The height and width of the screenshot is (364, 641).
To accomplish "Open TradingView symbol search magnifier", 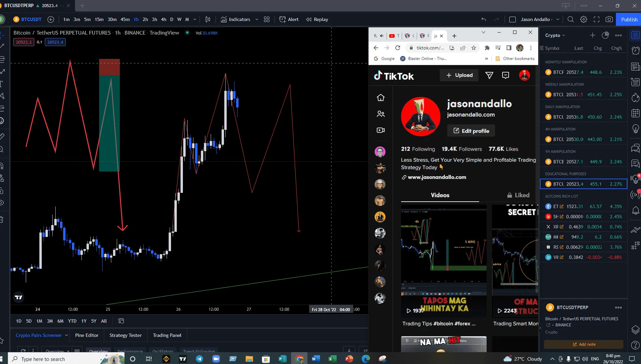I will (571, 19).
